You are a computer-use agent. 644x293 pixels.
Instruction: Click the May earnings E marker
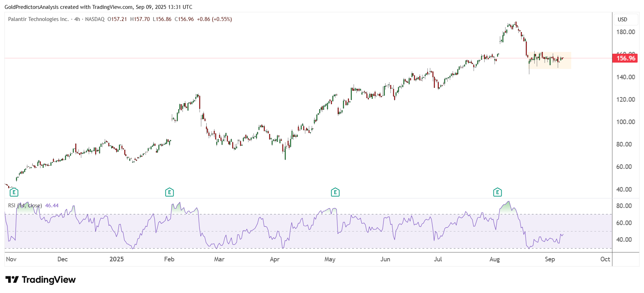tap(335, 192)
